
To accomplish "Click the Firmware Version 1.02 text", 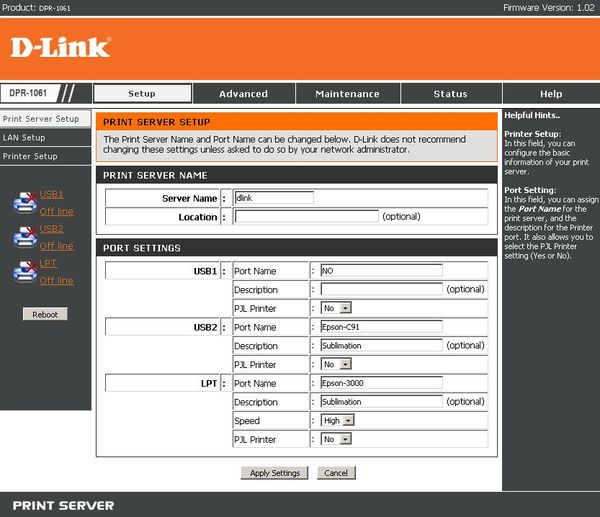I will 549,8.
